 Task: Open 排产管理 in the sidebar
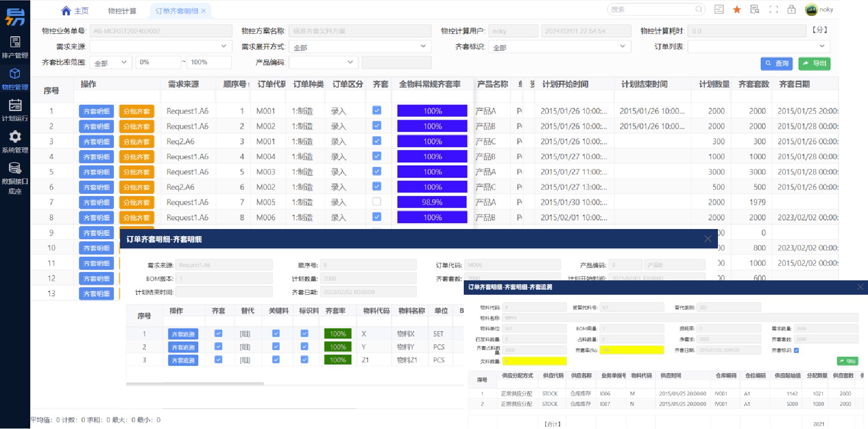coord(15,47)
